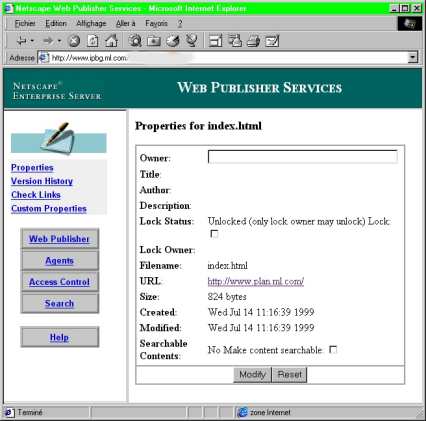This screenshot has height=421, width=426.
Task: Switch to Fullscreen using the toolbar icon
Action: (215, 41)
